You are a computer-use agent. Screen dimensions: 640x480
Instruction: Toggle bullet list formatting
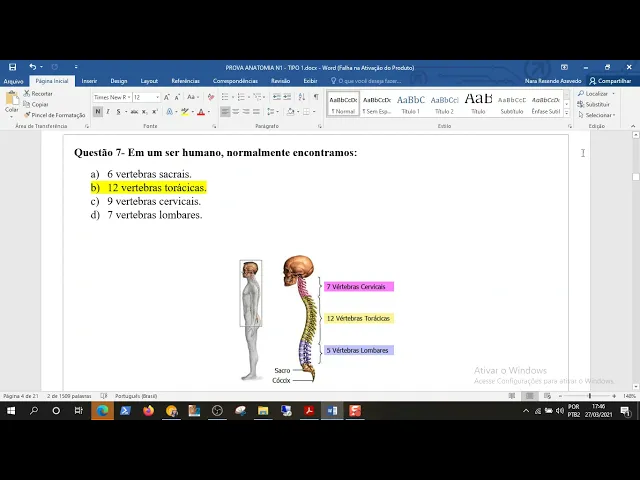(x=225, y=97)
